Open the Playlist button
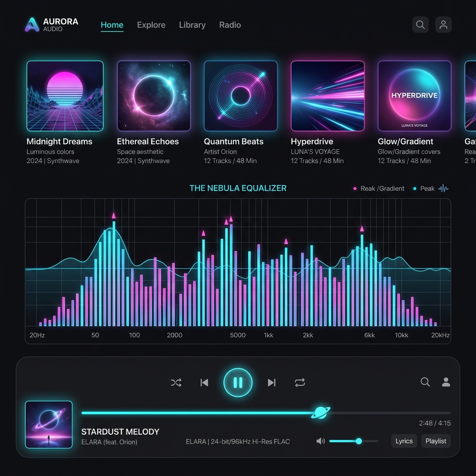Screen dimensions: 476x476 (x=436, y=441)
